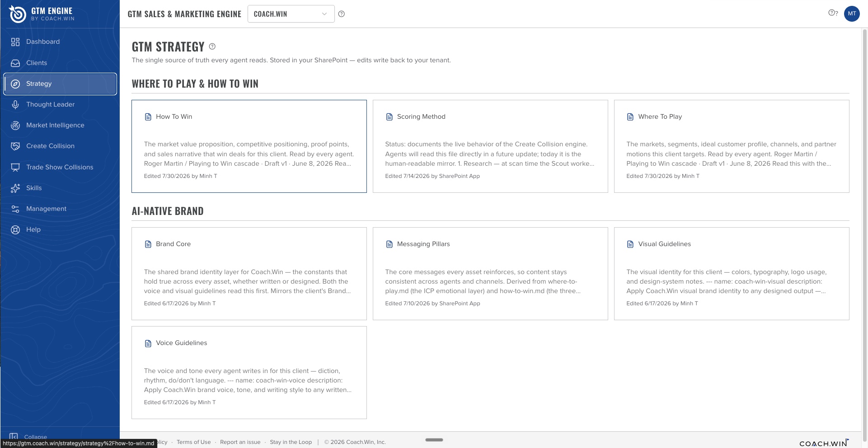Click the "GTM SALES & MARKETING ENGINE" header title
This screenshot has height=448, width=868.
pyautogui.click(x=185, y=14)
